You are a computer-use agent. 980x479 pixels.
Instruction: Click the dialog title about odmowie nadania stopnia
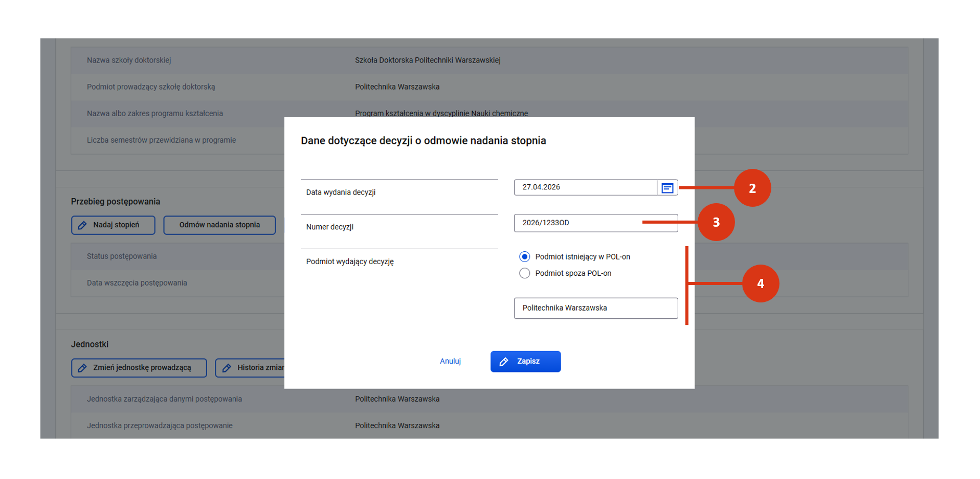pos(423,141)
